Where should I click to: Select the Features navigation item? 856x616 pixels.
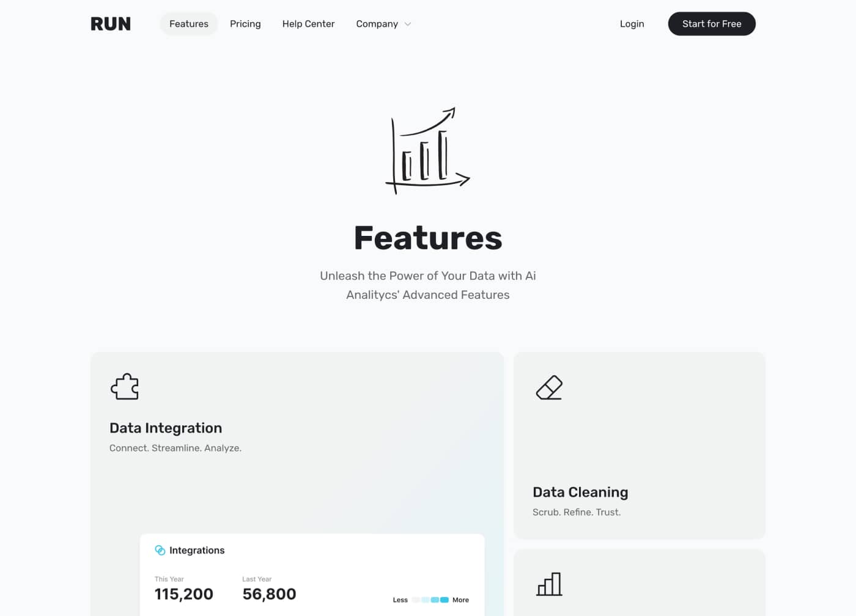click(188, 24)
